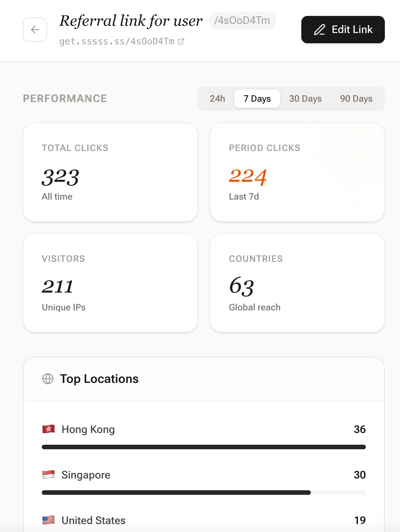Click the Total Clicks card
Screen dimensions: 400x532
(110, 172)
